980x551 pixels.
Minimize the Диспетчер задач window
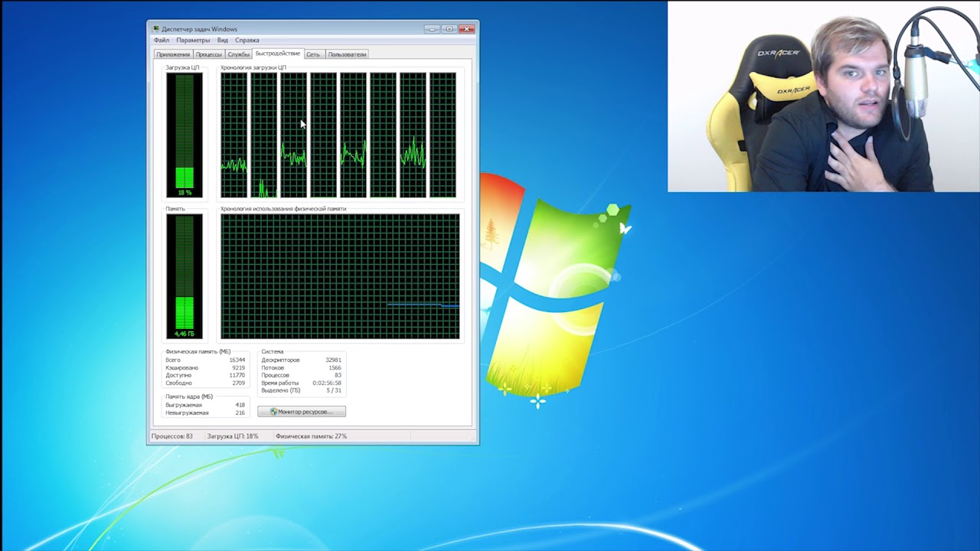(x=433, y=29)
